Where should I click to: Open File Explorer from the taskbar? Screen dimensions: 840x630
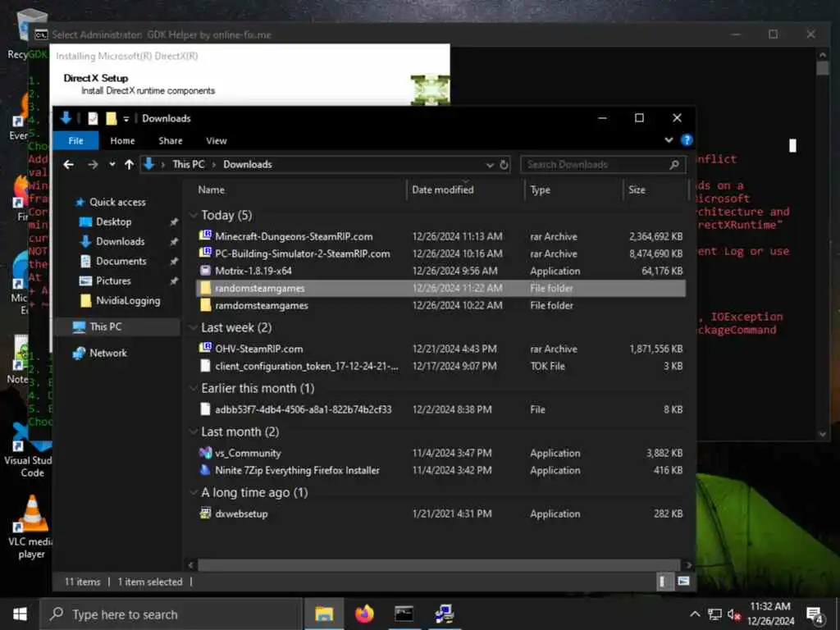coord(324,614)
